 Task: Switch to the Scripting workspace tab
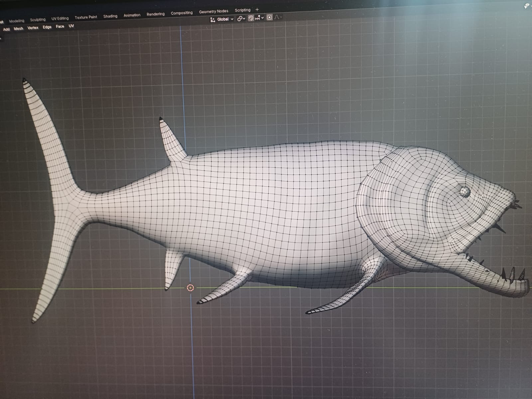[x=242, y=10]
